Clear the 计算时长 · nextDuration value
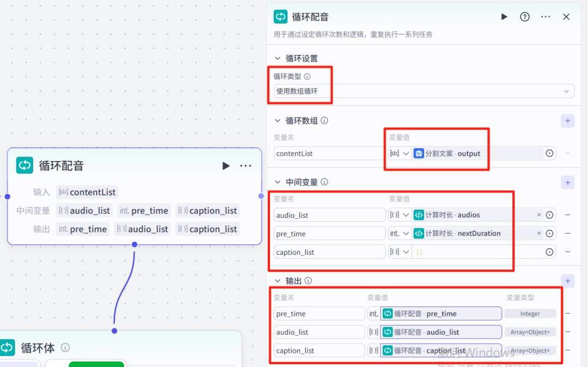Viewport: 588px width, 367px height. (x=539, y=233)
